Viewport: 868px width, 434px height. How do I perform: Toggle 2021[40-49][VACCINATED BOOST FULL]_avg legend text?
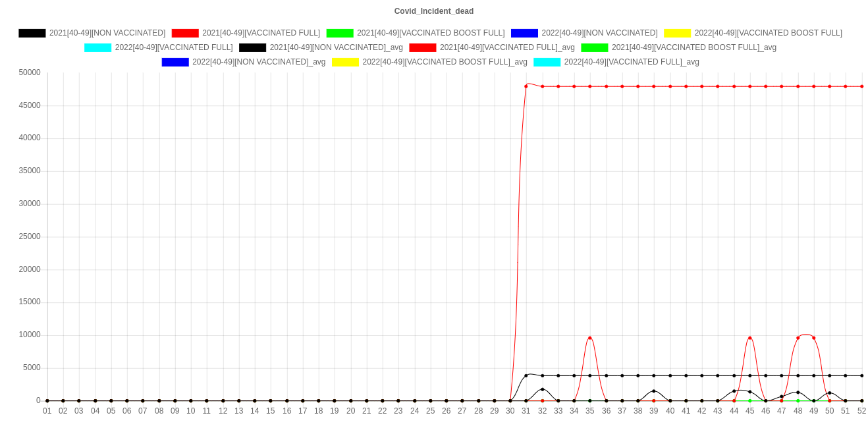[x=693, y=47]
